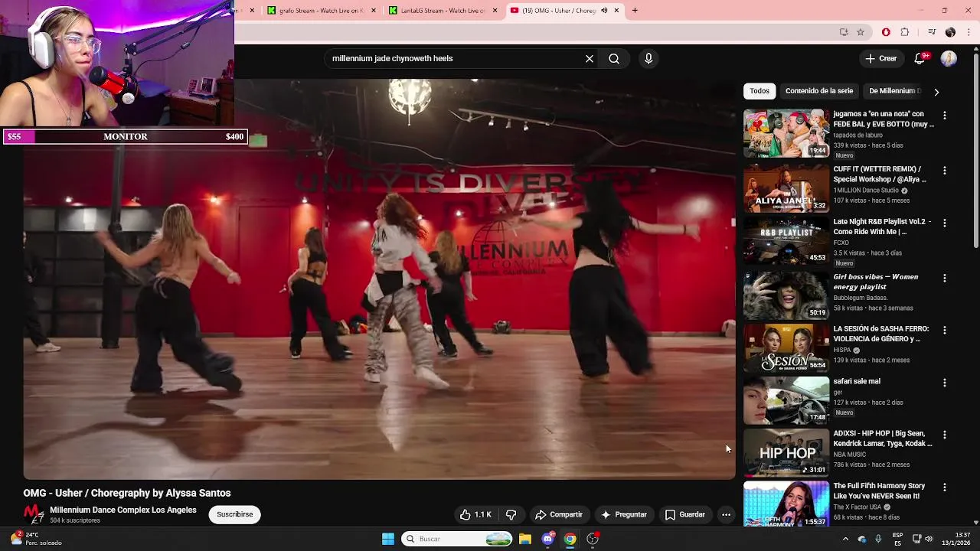Open the Chrome extensions puzzle icon
The image size is (980, 551).
(905, 32)
